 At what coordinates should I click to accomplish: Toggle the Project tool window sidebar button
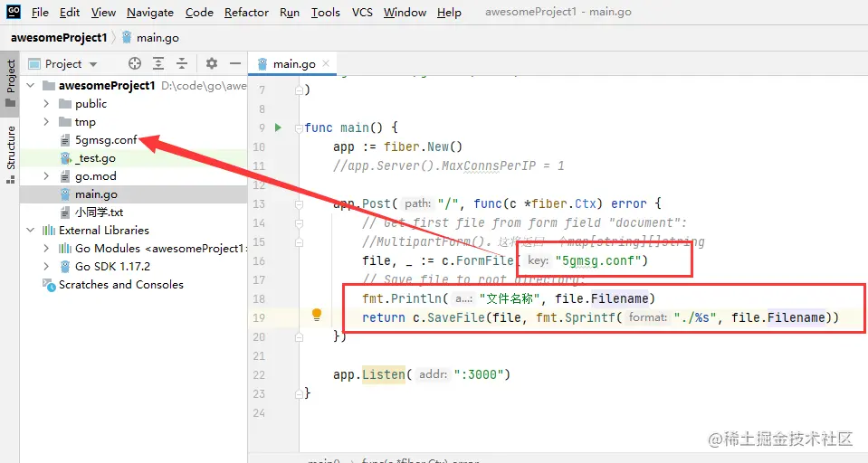[x=11, y=83]
